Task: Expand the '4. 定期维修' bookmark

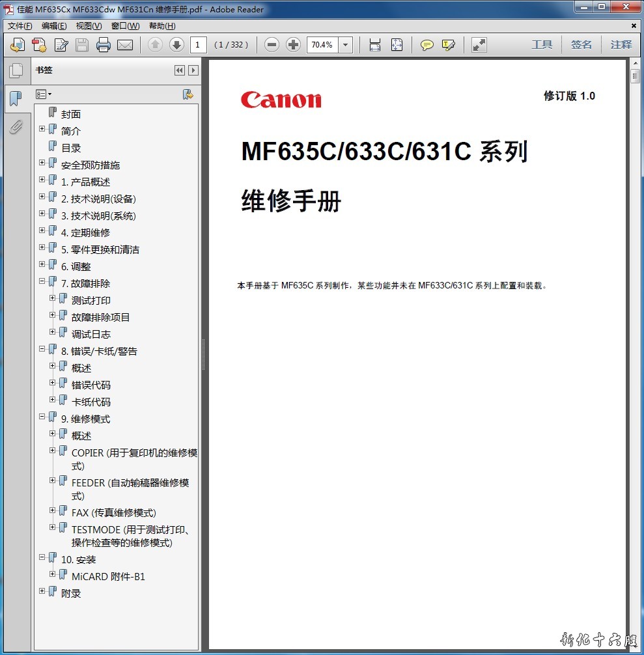Action: coord(42,230)
